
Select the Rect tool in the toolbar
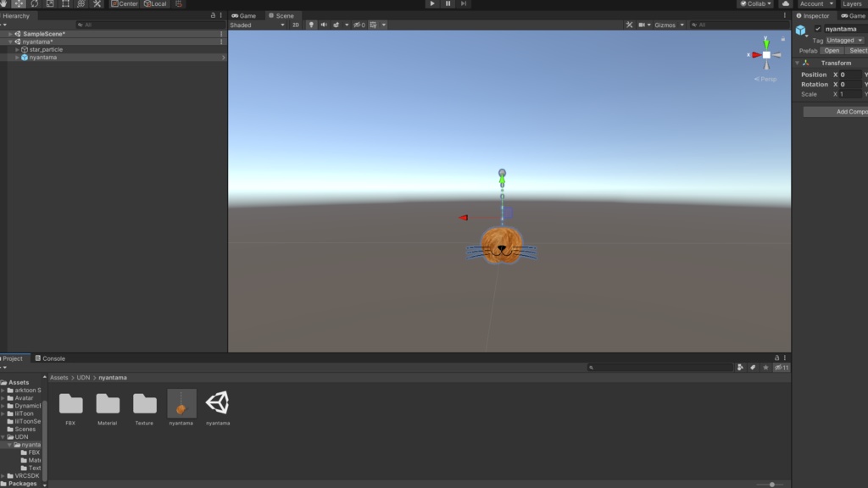[65, 3]
